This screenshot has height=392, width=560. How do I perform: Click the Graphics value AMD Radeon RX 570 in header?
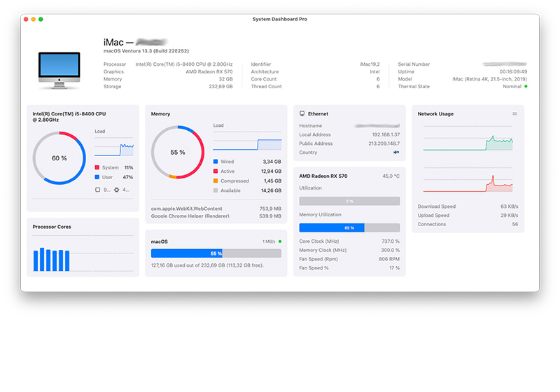(x=209, y=72)
